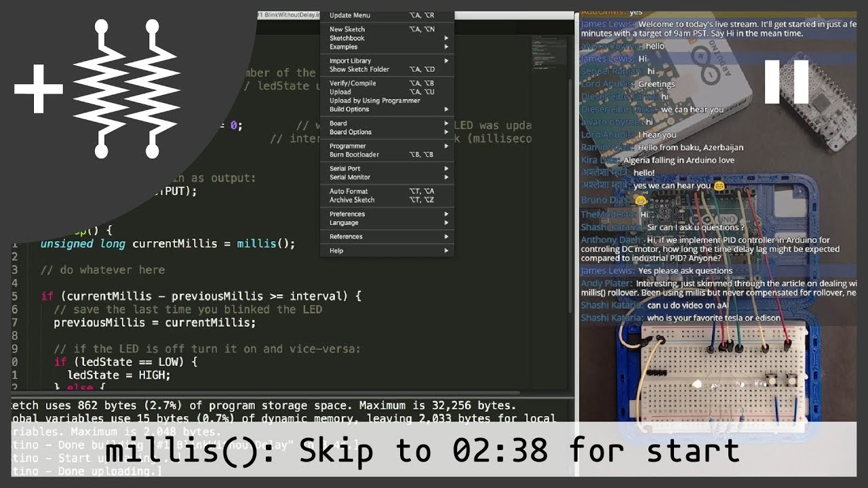
Task: Click the emoji in Bruno Dias's message
Action: pos(640,200)
